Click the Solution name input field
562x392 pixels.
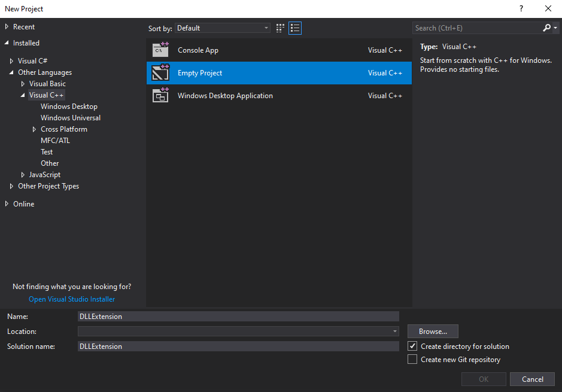point(238,346)
